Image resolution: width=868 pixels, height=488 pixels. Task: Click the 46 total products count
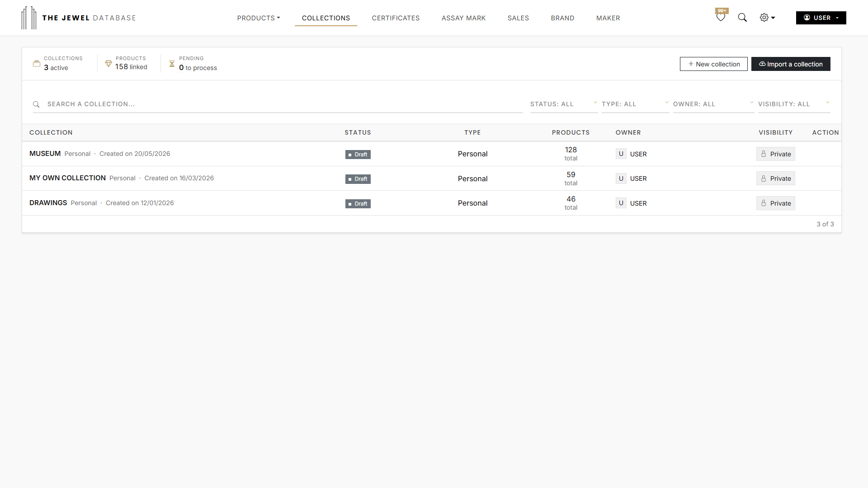(571, 203)
